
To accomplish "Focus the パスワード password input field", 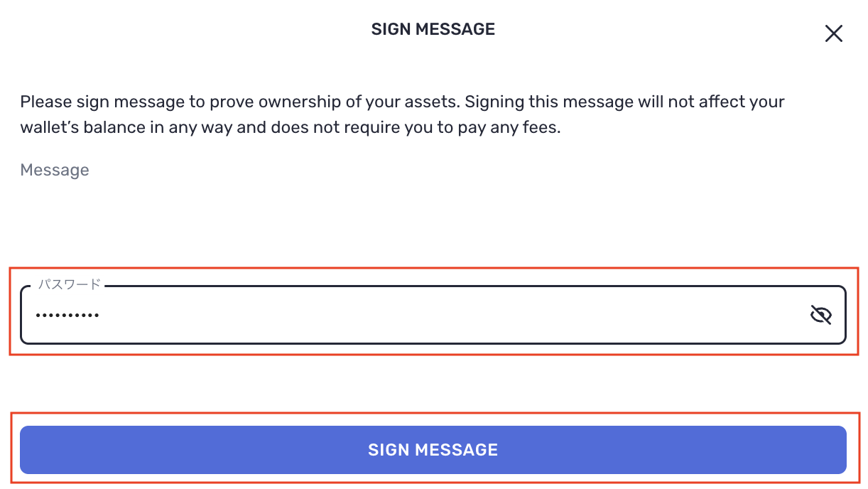I will pyautogui.click(x=426, y=315).
